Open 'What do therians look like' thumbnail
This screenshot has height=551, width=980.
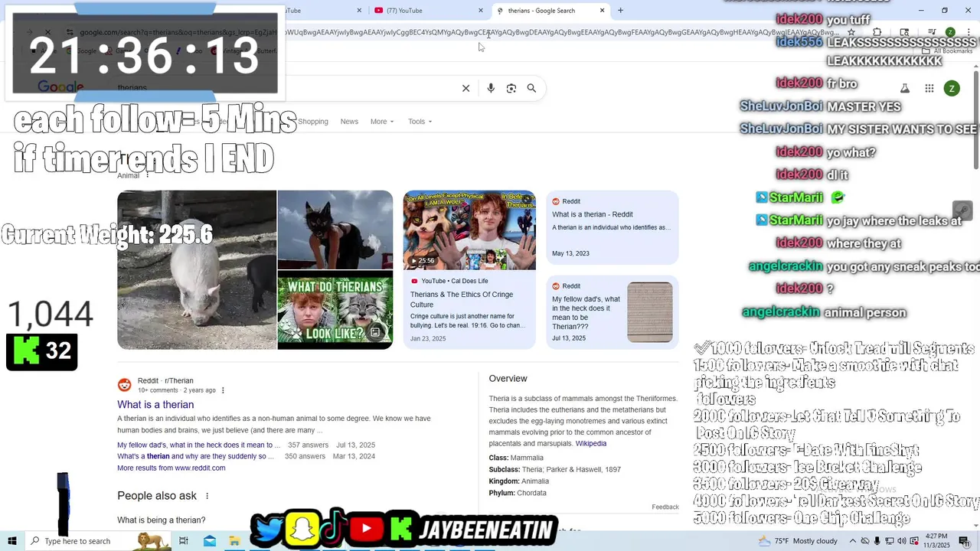point(335,310)
